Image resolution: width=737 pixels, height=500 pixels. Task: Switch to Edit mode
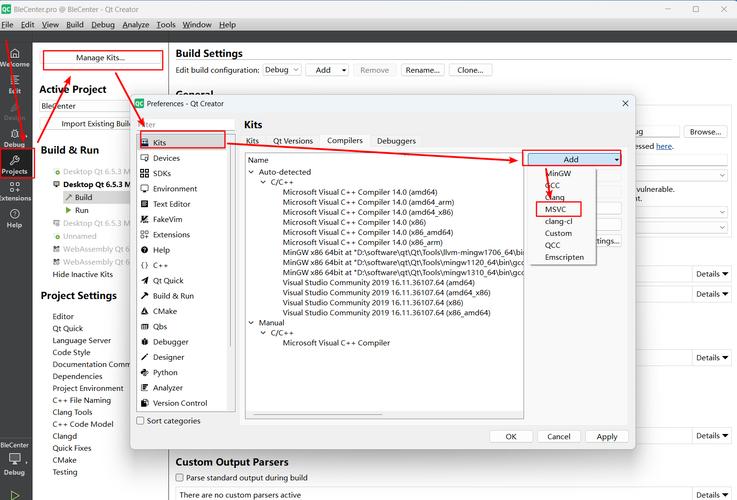15,85
